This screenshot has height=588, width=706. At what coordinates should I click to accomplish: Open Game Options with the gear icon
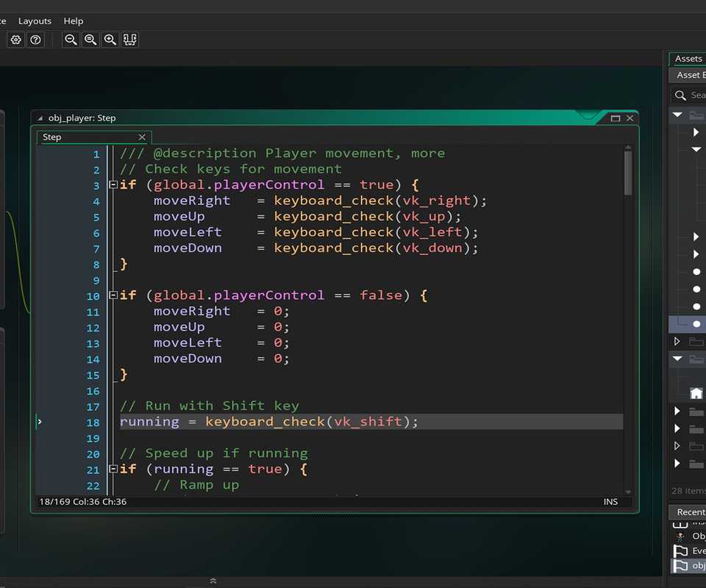(x=15, y=40)
